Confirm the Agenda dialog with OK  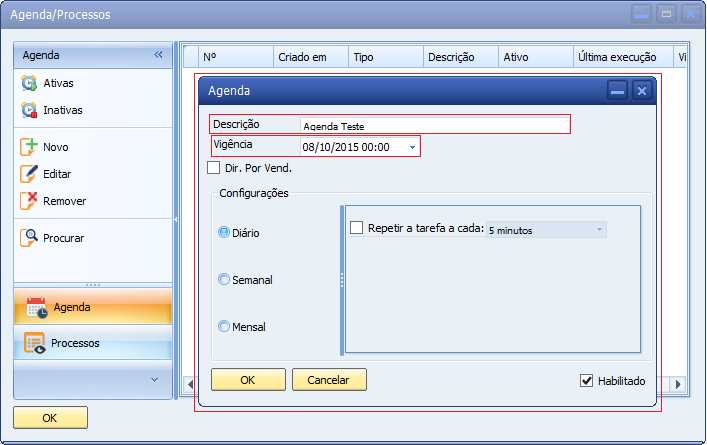point(248,380)
